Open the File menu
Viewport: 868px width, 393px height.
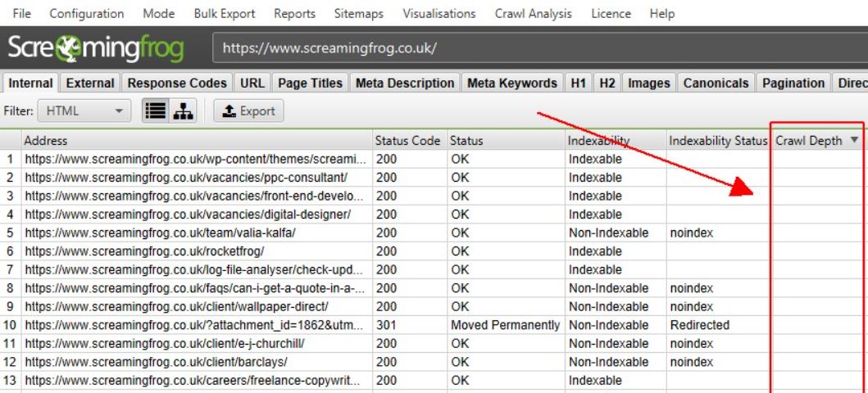[21, 14]
